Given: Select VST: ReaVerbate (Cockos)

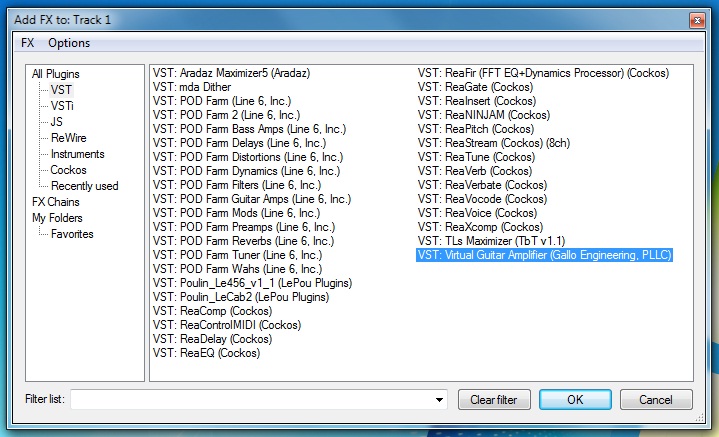Looking at the screenshot, I should point(482,185).
